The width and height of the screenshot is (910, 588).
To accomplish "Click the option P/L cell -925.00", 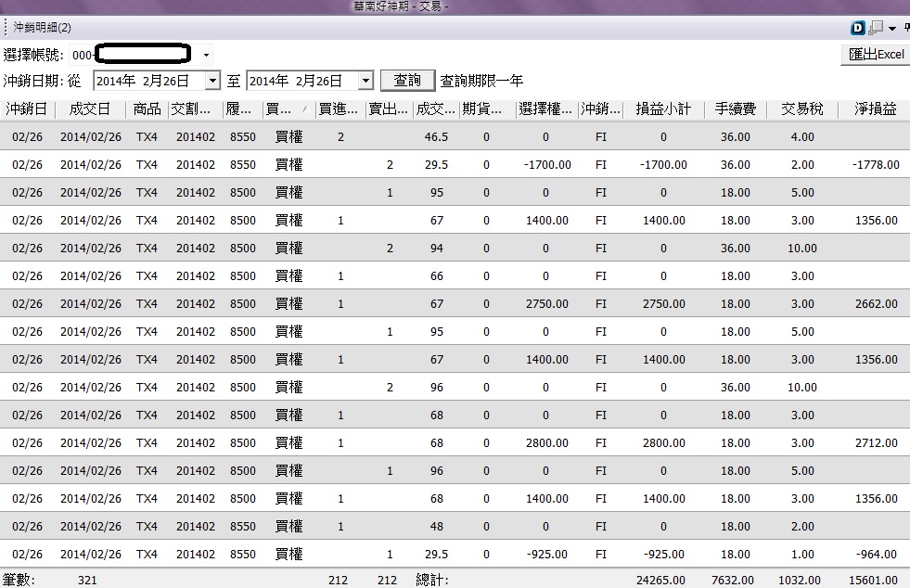I will tap(546, 555).
